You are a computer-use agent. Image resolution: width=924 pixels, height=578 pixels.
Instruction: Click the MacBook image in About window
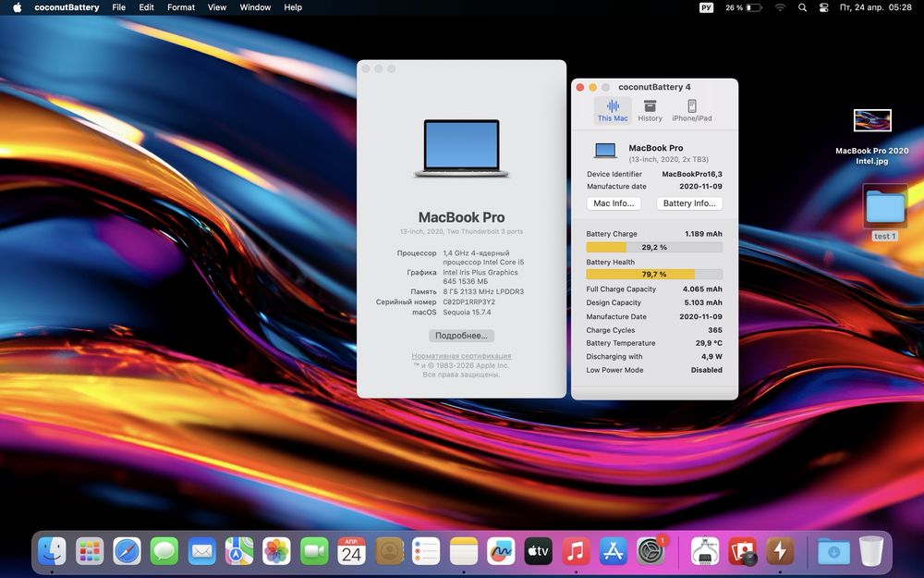461,148
